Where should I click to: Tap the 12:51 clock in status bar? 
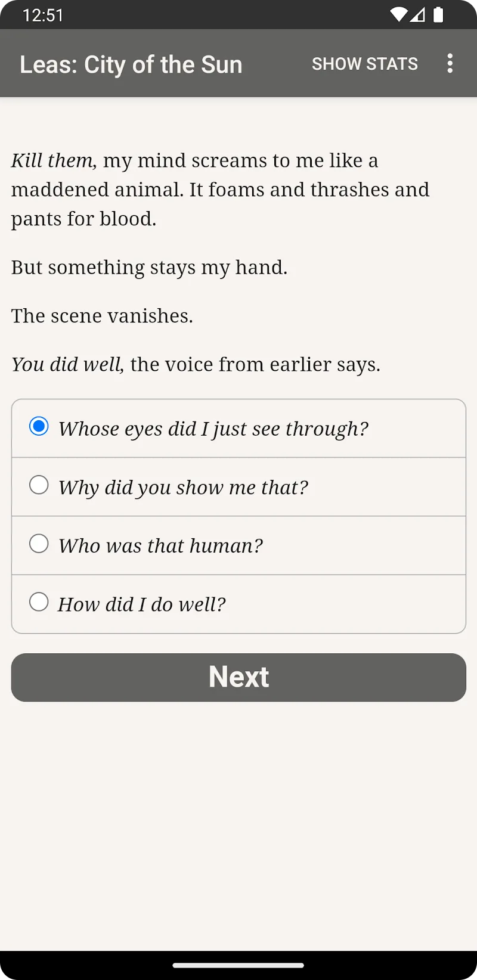click(x=43, y=15)
